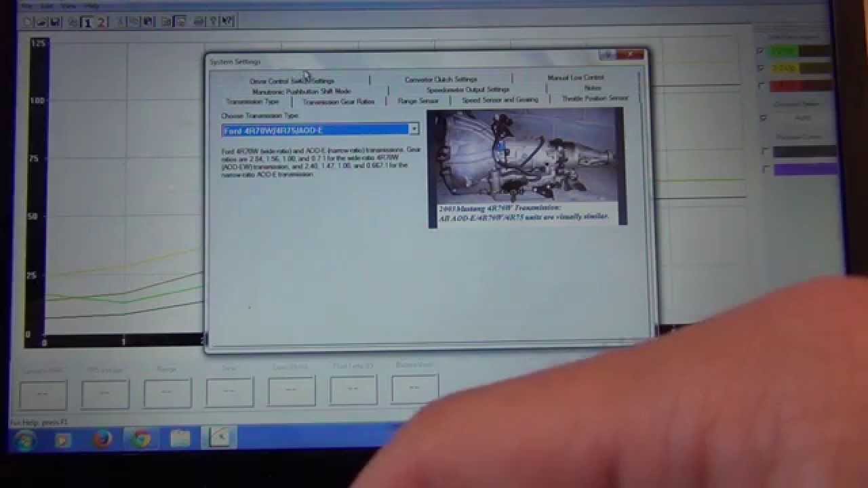
Task: Click the Copy toolbar icon
Action: [134, 22]
